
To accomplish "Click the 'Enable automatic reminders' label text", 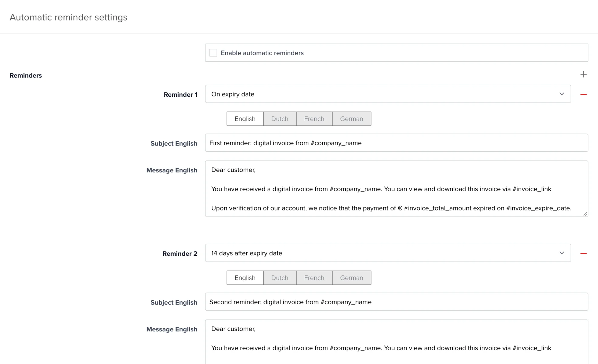I will point(262,53).
